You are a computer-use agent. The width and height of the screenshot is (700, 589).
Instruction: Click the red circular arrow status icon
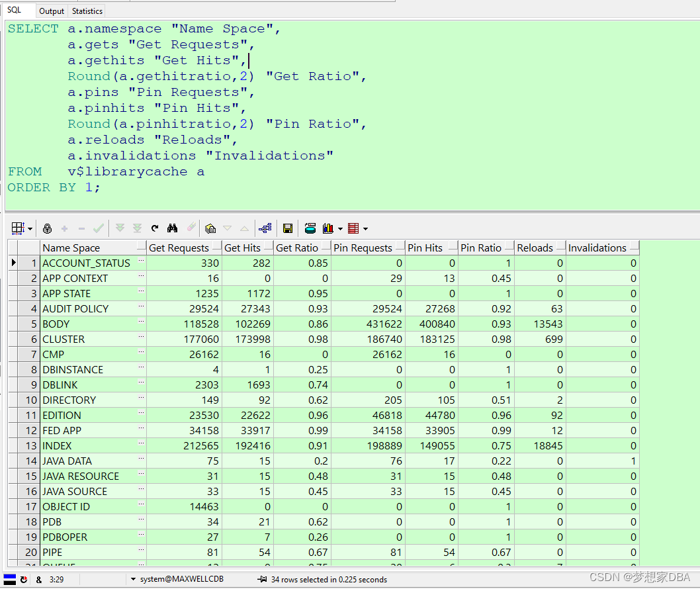(x=24, y=579)
